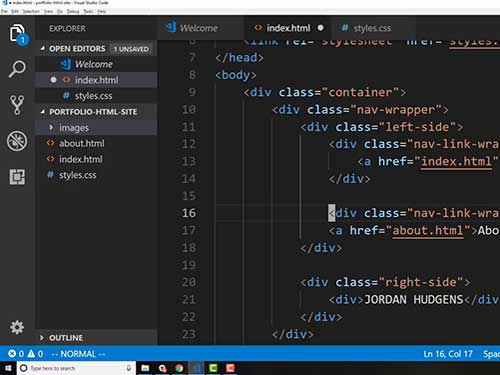
Task: Open the Manage gear icon
Action: [x=17, y=327]
